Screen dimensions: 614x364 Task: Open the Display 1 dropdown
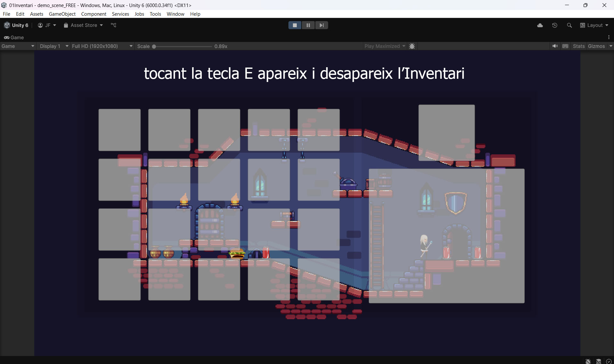pos(53,46)
